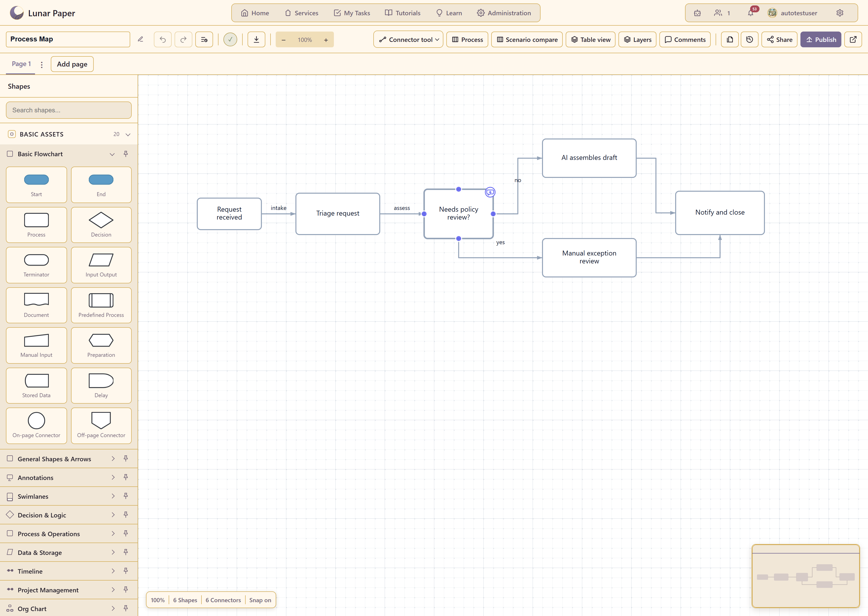The image size is (868, 616).
Task: Click the Search shapes input field
Action: click(x=69, y=110)
